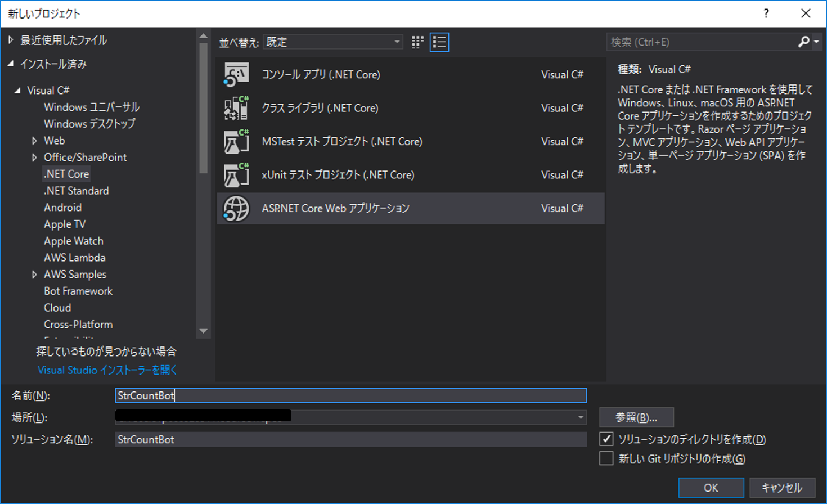The width and height of the screenshot is (827, 504).
Task: Open the 場所 location history dropdown
Action: 581,416
